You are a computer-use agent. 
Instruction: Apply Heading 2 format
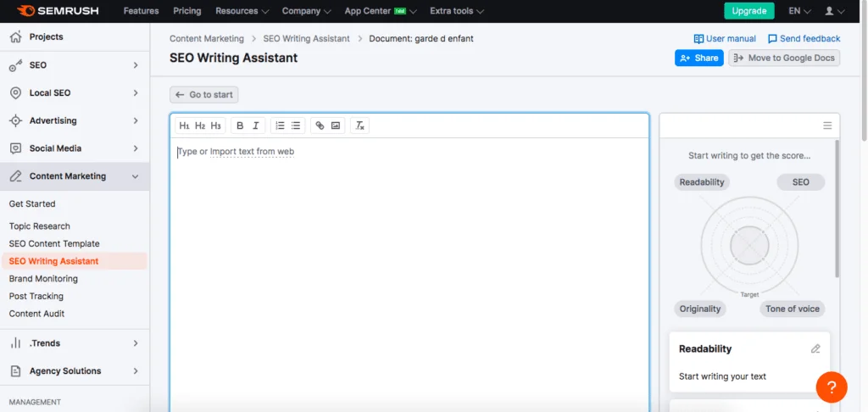click(x=200, y=125)
